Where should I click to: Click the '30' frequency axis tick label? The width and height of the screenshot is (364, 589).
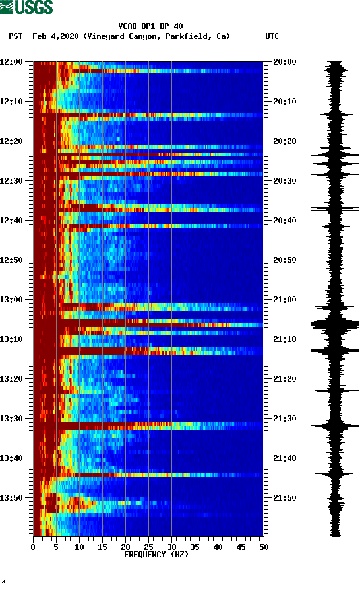[x=171, y=547]
